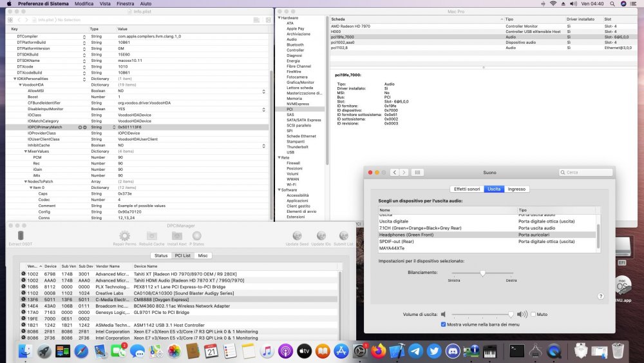Select Headphones (Green Front) output device

click(x=487, y=235)
